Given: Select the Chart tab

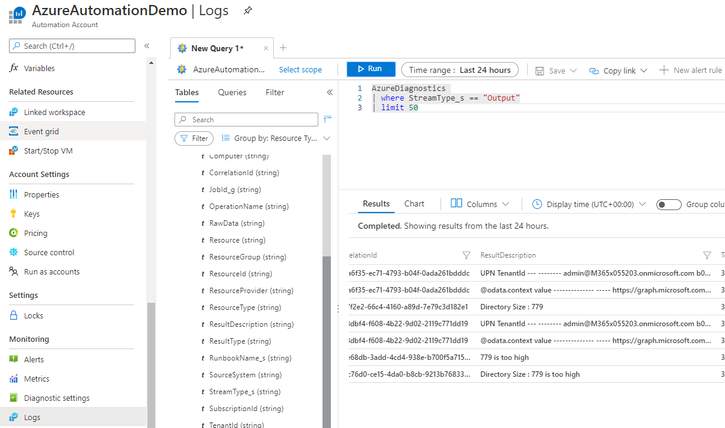Looking at the screenshot, I should [414, 204].
